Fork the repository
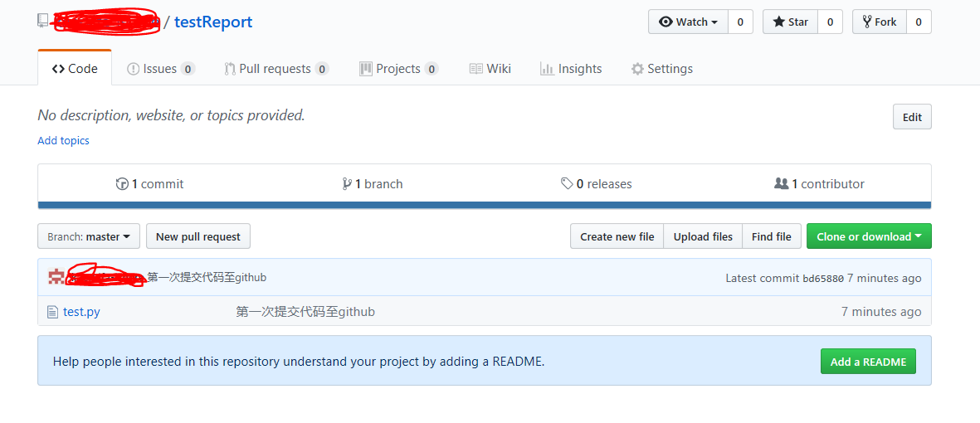The image size is (980, 423). (880, 22)
